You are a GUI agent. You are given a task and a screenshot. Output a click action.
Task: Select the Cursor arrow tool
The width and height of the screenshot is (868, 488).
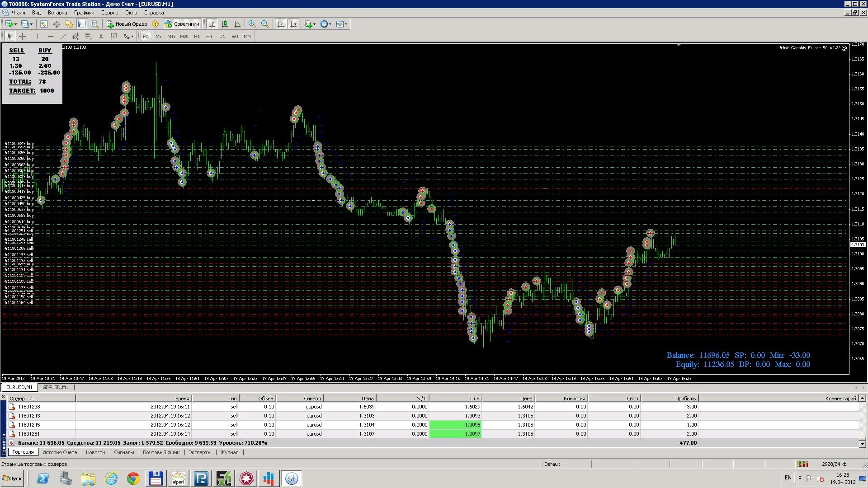coord(9,36)
